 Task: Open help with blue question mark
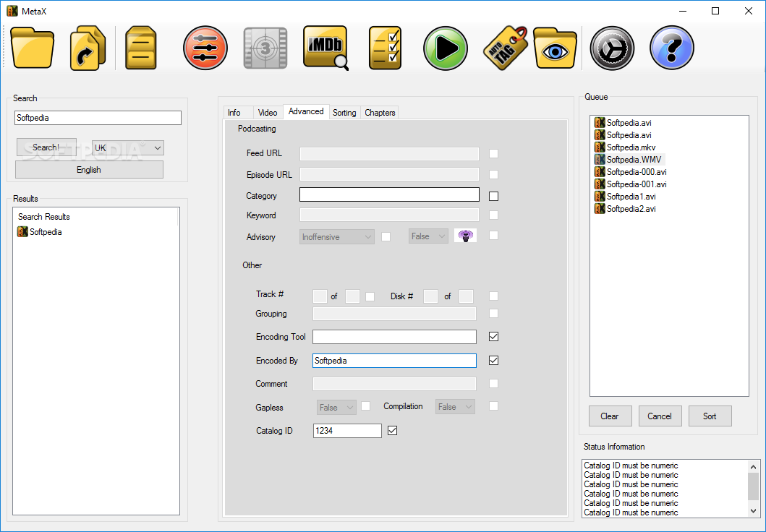click(672, 48)
